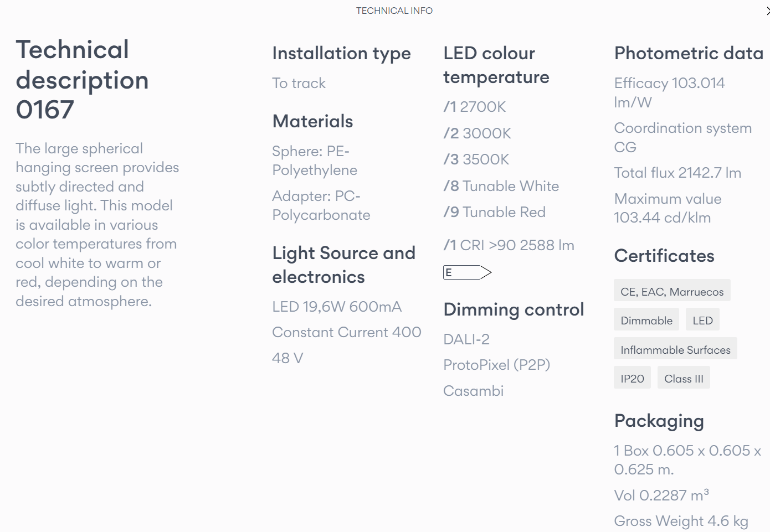Click the LED certificate tag
This screenshot has width=770, height=532.
point(702,320)
